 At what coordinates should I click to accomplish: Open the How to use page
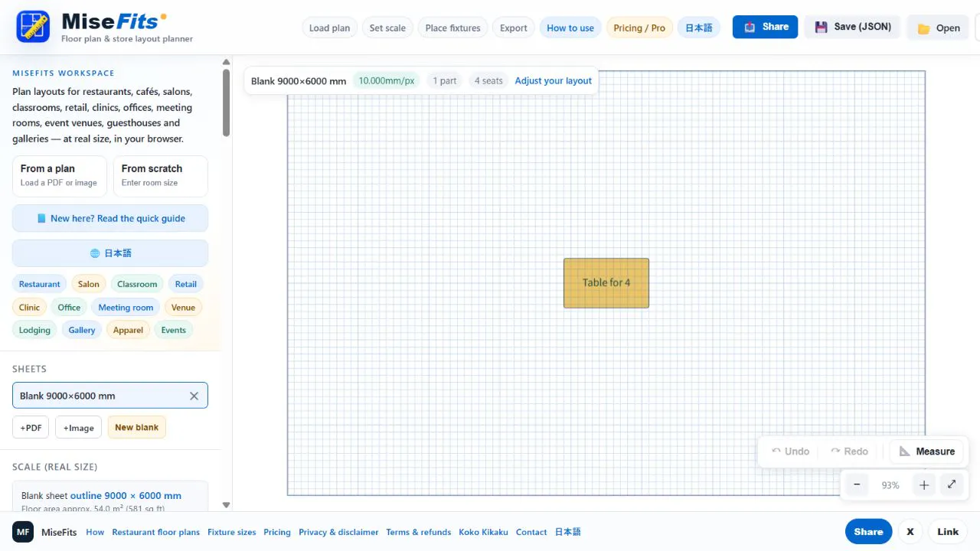point(570,28)
